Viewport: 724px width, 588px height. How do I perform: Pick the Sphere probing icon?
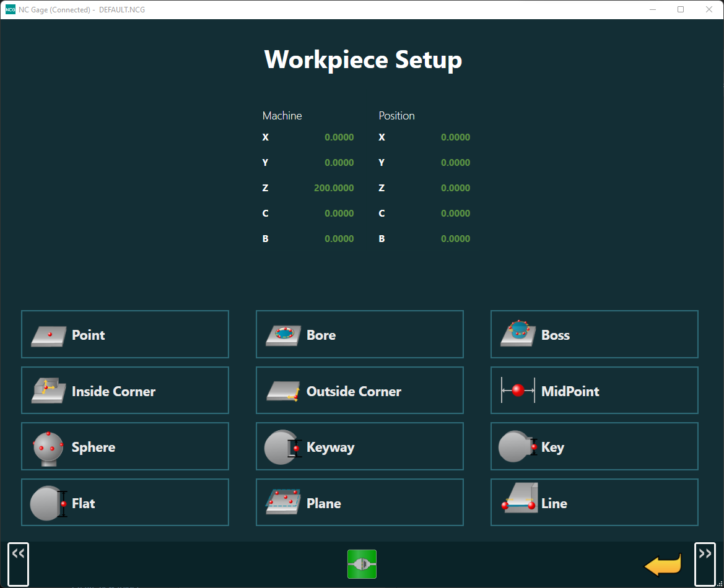pyautogui.click(x=48, y=447)
